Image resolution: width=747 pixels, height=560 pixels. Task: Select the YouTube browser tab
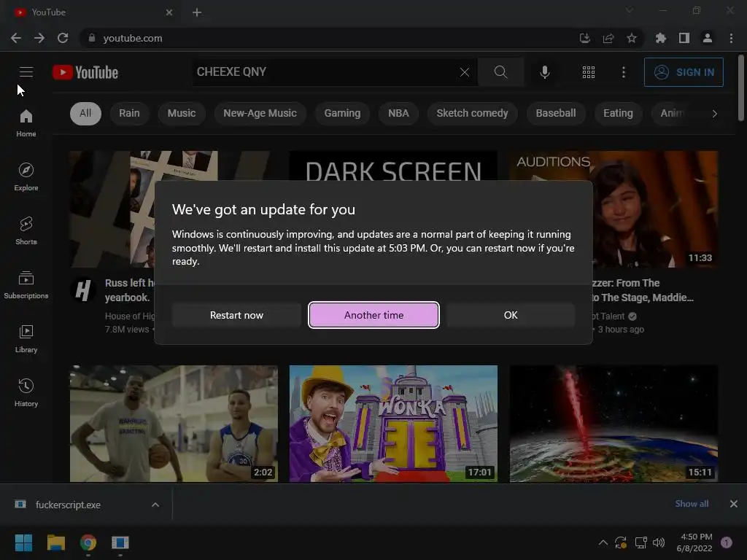pos(93,12)
